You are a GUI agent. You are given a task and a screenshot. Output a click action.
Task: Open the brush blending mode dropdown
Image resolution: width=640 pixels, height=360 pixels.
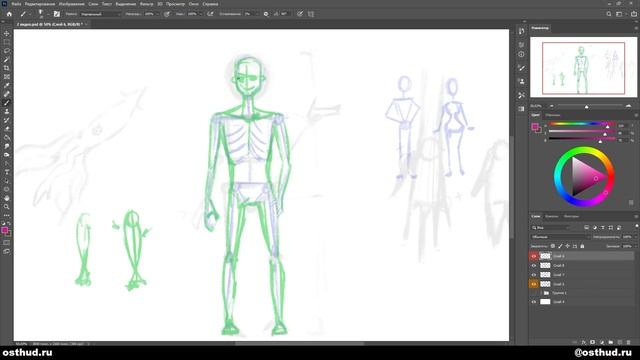click(100, 14)
